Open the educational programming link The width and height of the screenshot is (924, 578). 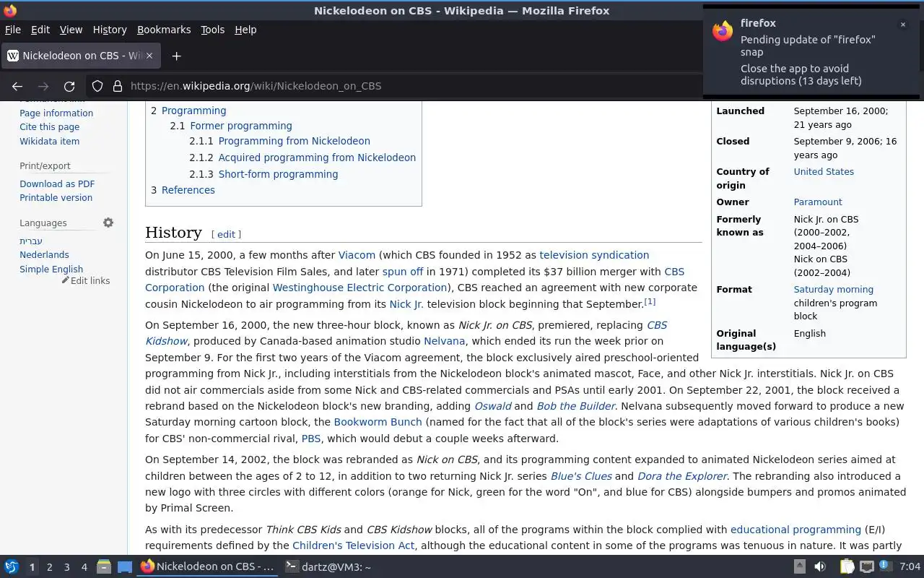point(796,530)
